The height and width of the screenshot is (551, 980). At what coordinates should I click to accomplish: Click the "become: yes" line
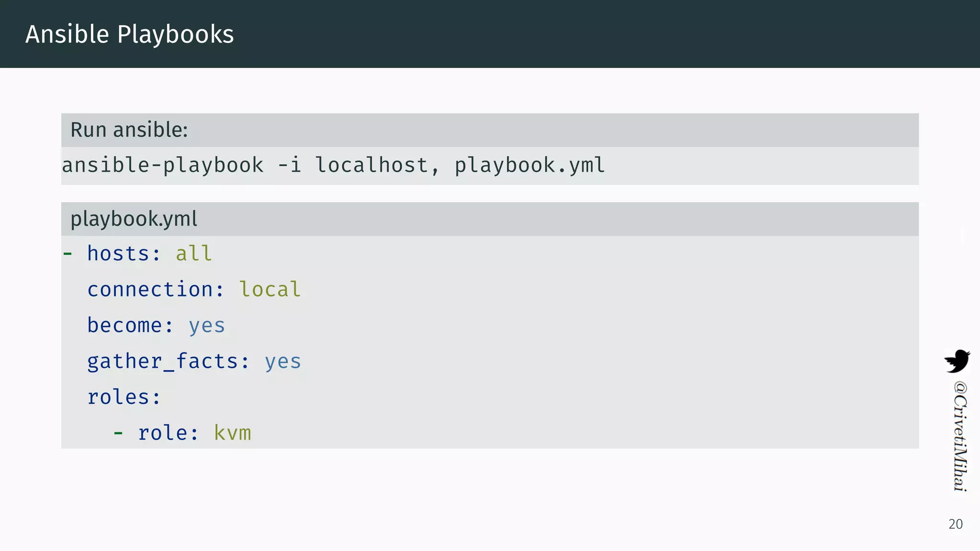156,325
